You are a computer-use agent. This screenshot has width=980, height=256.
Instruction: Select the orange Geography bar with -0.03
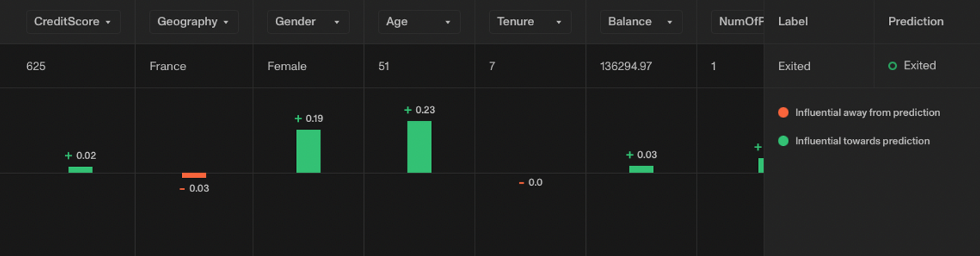pyautogui.click(x=194, y=175)
